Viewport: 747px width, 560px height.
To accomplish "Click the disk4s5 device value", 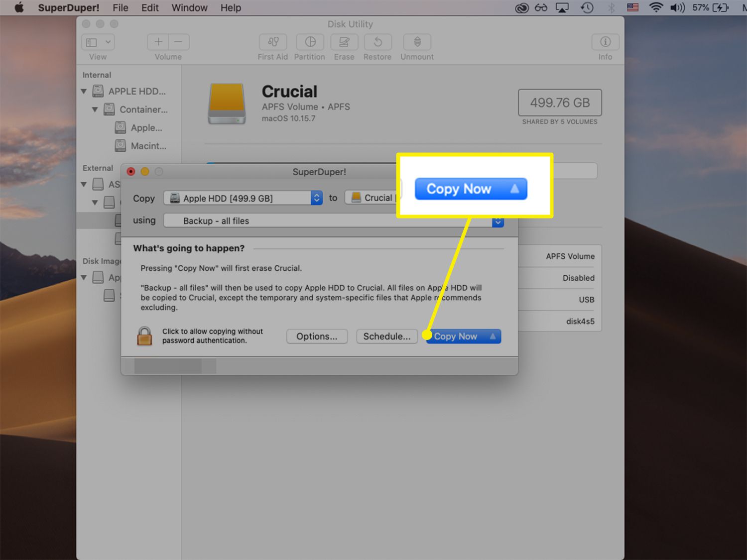I will point(580,321).
